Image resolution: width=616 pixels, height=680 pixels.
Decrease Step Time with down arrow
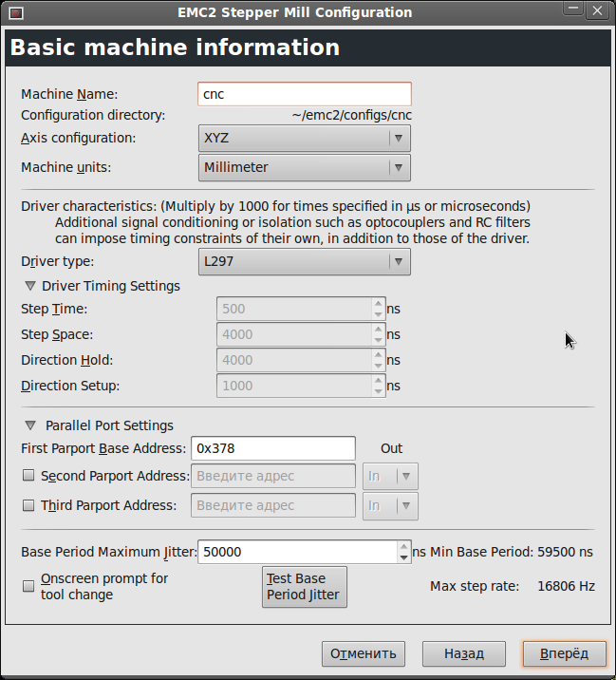click(379, 314)
